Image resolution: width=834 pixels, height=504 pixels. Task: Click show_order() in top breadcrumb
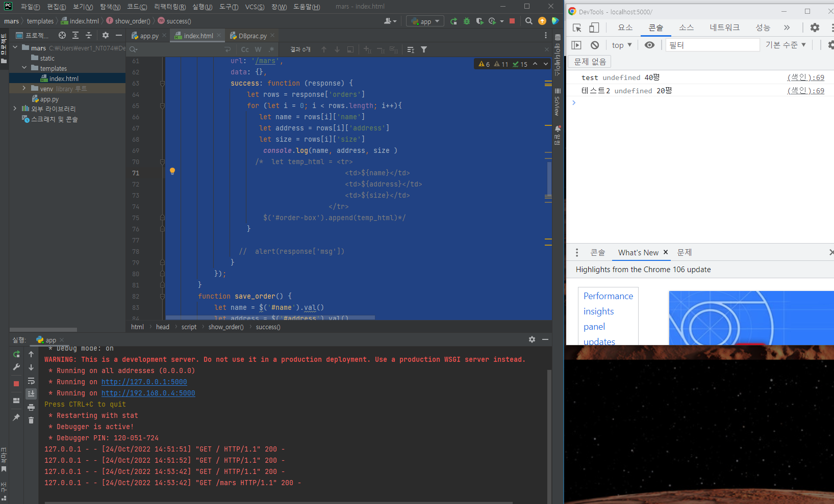(133, 21)
